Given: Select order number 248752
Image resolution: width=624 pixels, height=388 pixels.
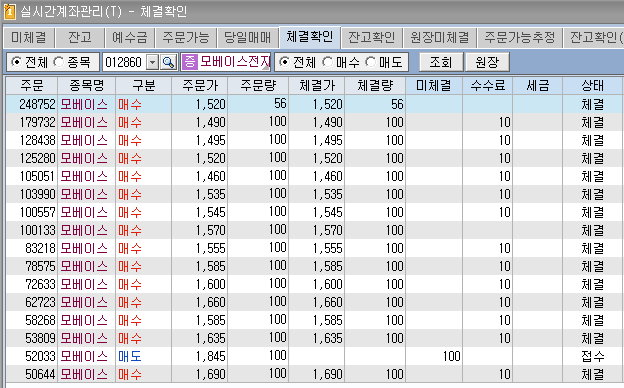Looking at the screenshot, I should point(37,104).
